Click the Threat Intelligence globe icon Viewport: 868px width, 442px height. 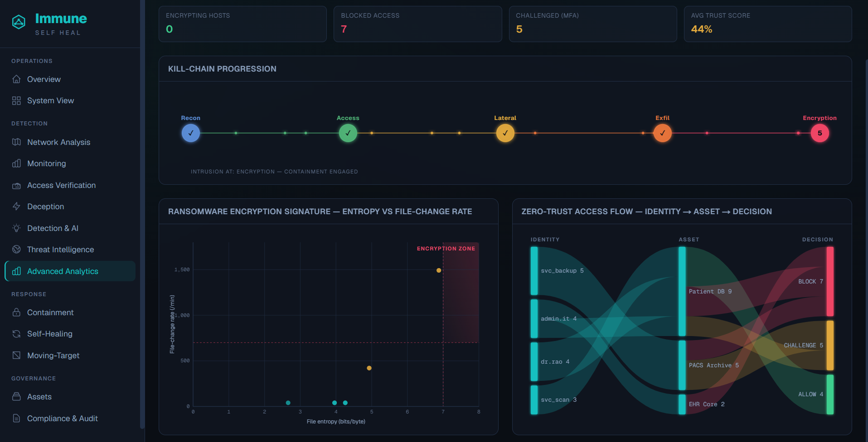16,250
